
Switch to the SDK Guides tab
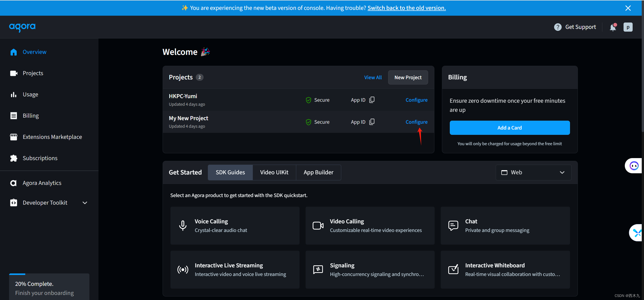230,173
